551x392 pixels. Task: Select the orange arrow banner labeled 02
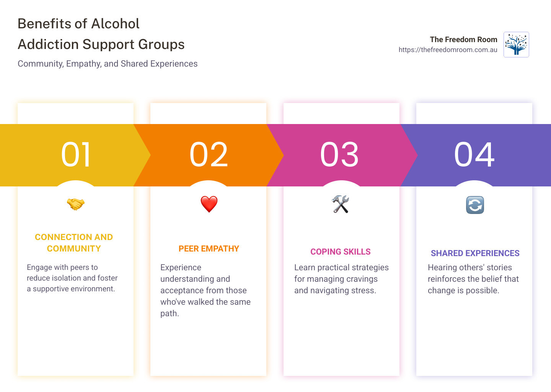click(x=208, y=155)
